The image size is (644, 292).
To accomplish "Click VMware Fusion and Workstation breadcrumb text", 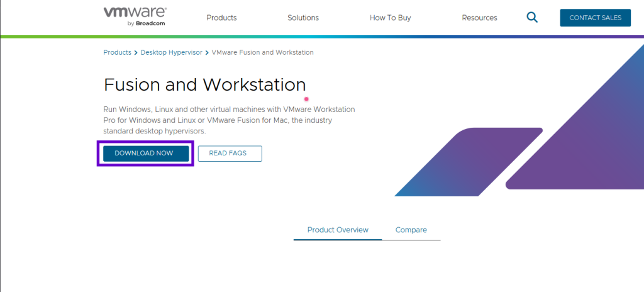I will pos(262,53).
